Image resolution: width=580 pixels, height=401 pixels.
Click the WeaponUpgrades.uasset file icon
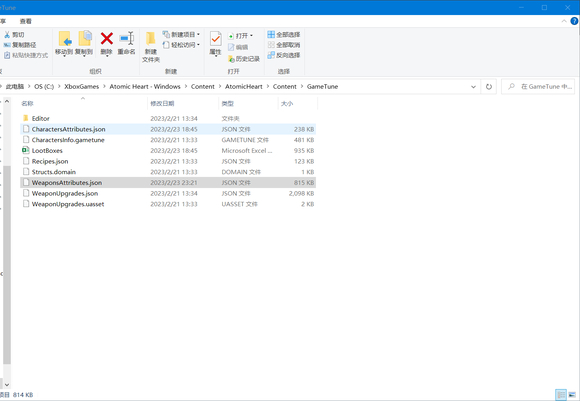[x=26, y=204]
